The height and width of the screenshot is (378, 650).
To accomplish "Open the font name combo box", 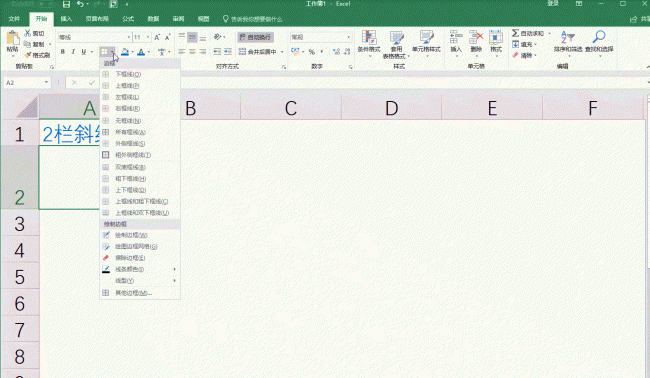I will pos(95,37).
